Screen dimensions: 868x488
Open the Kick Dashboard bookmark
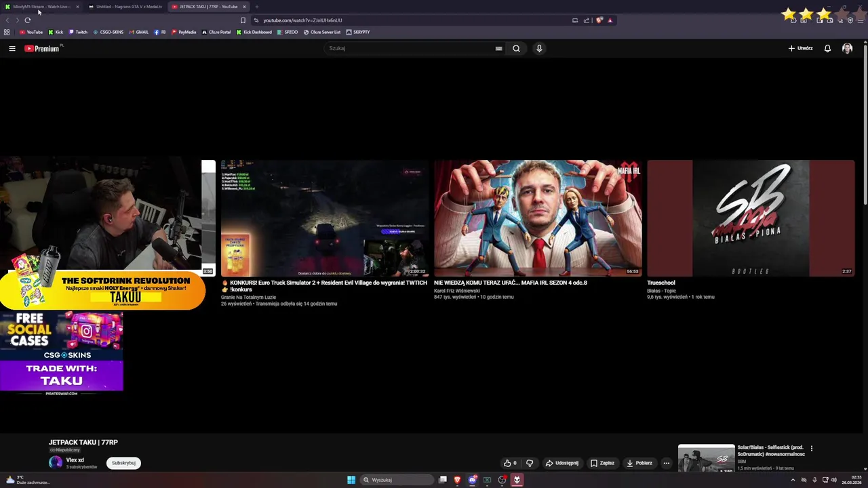[254, 32]
